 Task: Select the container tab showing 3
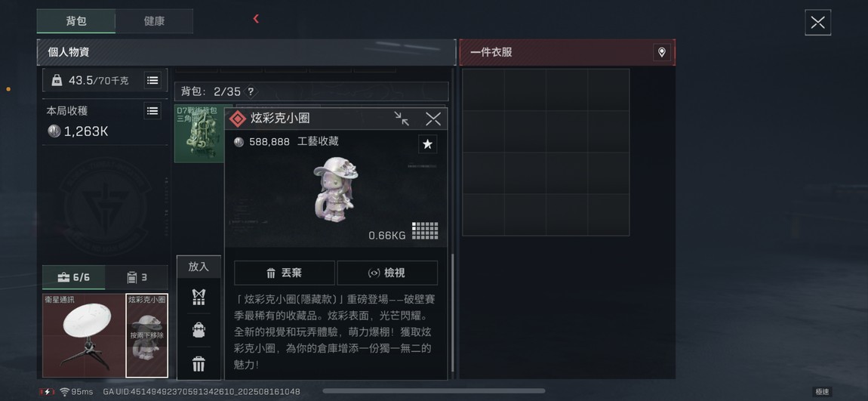click(137, 277)
